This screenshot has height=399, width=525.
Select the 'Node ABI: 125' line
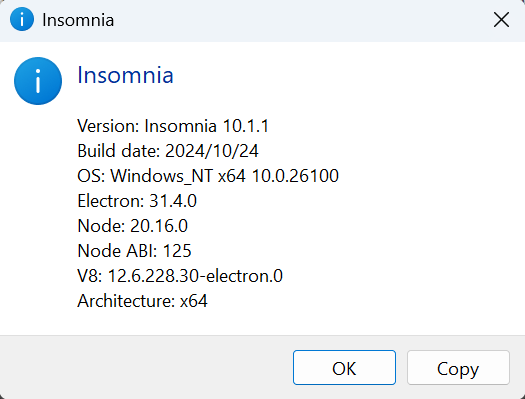tap(134, 251)
